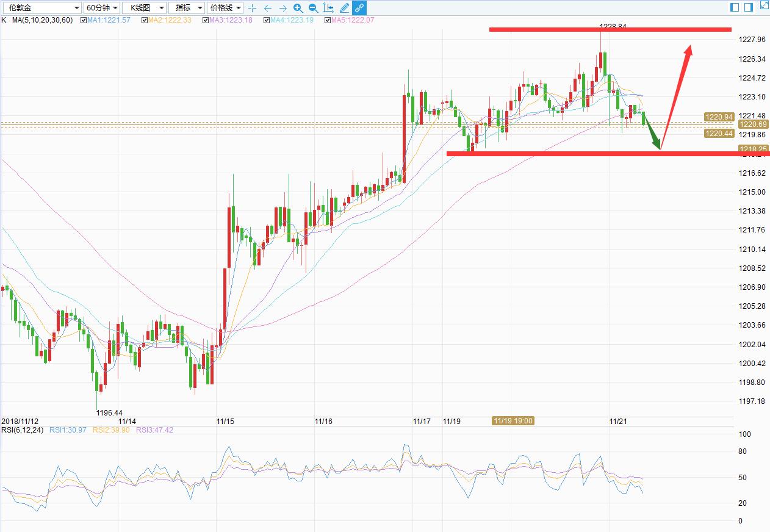Image resolution: width=770 pixels, height=532 pixels.
Task: Toggle the MA3 moving average checkbox
Action: (x=205, y=20)
